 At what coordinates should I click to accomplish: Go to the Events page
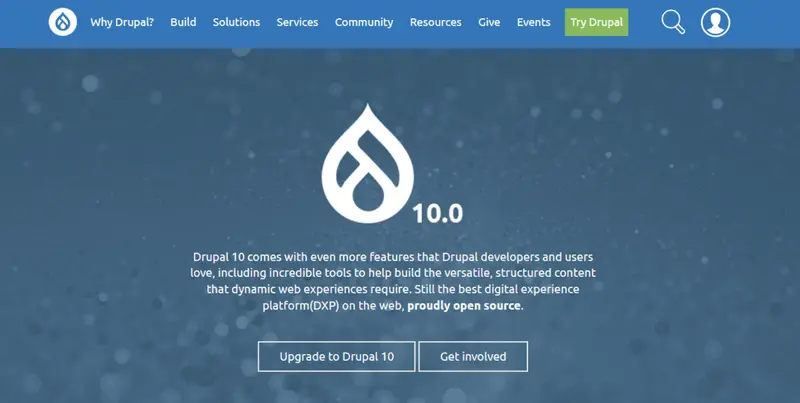(534, 22)
